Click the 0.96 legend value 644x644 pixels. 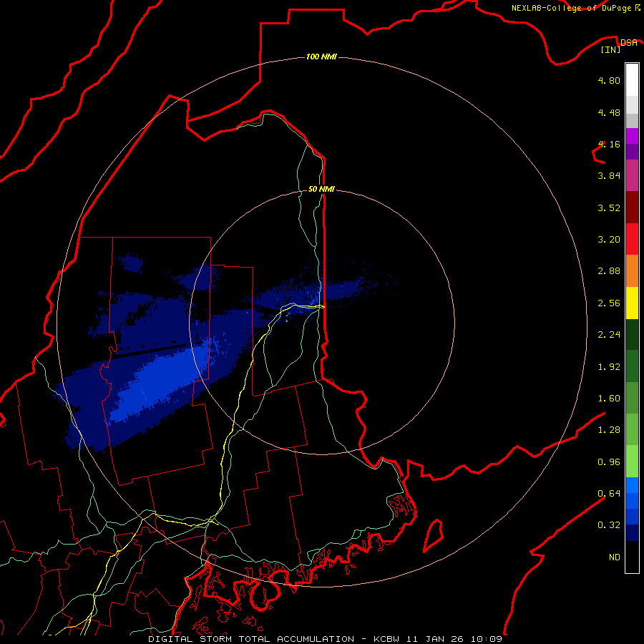coord(609,462)
